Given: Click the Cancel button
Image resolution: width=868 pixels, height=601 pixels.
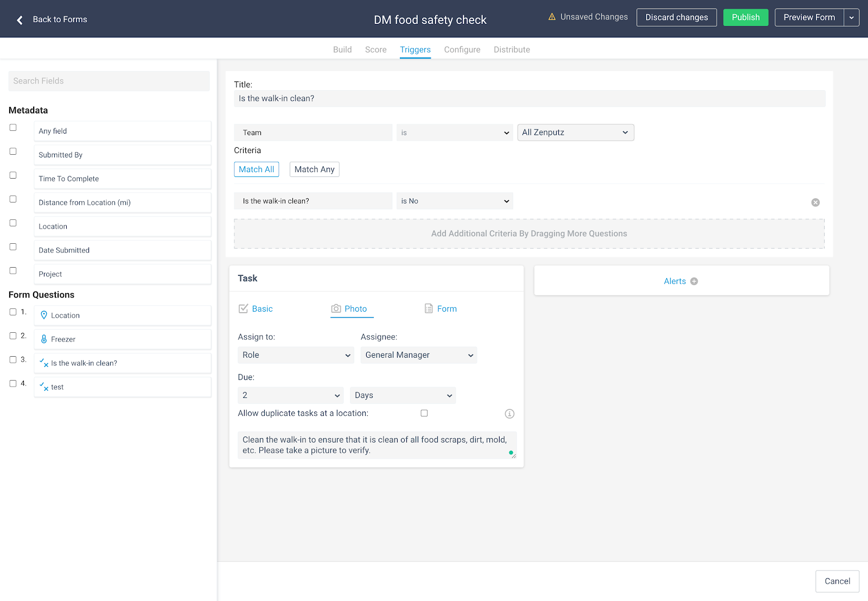Looking at the screenshot, I should click(838, 581).
